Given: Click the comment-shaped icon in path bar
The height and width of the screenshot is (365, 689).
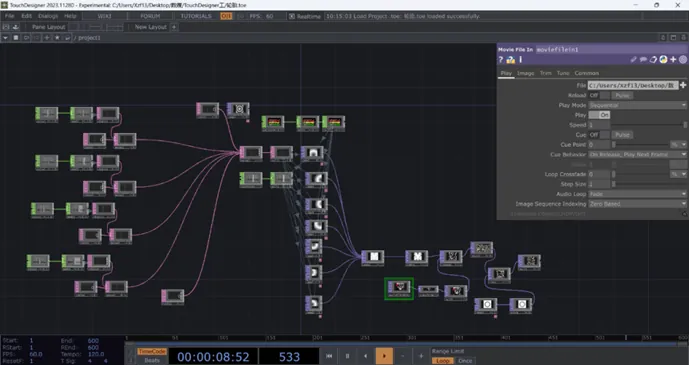Looking at the screenshot, I should pos(26,38).
